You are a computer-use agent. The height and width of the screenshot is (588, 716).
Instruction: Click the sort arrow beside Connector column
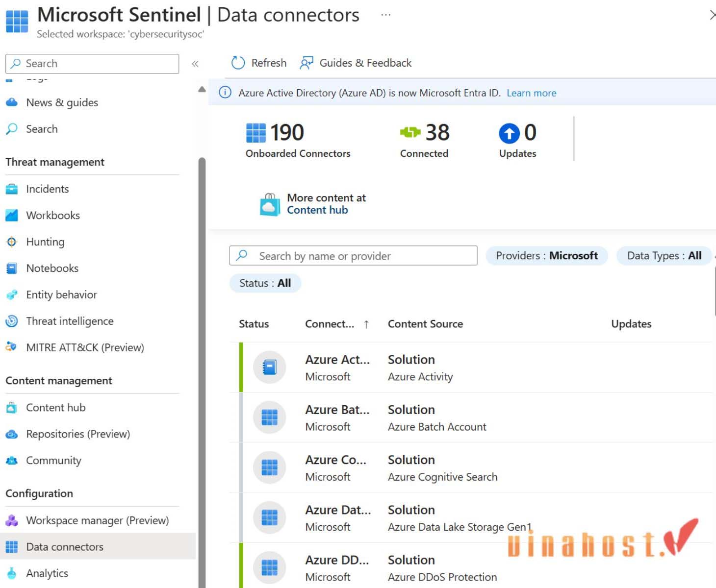366,324
